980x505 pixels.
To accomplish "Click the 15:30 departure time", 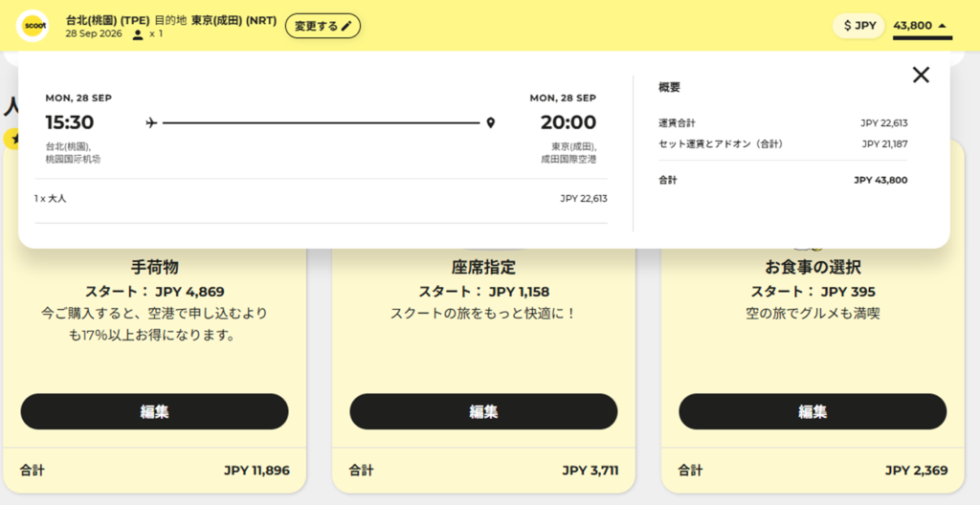I will [70, 122].
